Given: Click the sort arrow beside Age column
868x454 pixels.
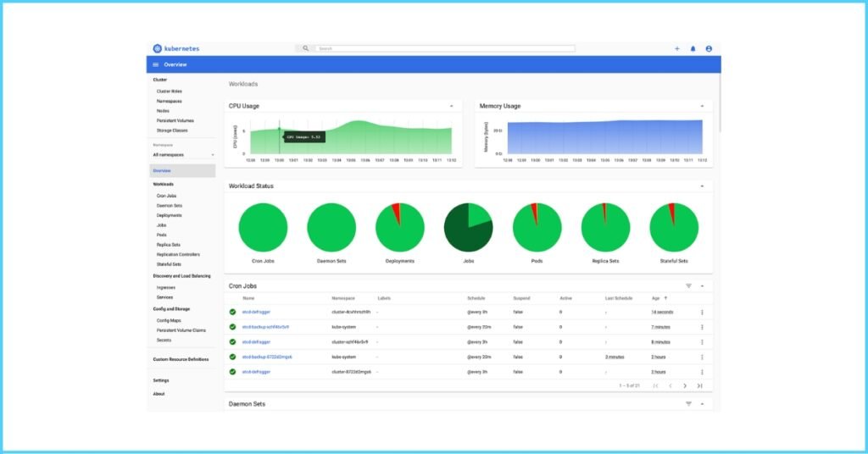Looking at the screenshot, I should (665, 299).
